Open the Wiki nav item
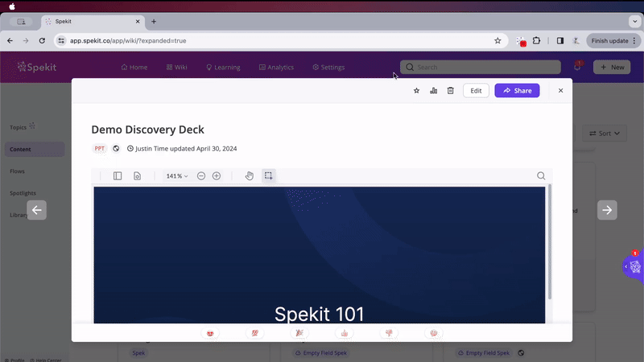Screen dimensions: 644x362 pos(176,68)
